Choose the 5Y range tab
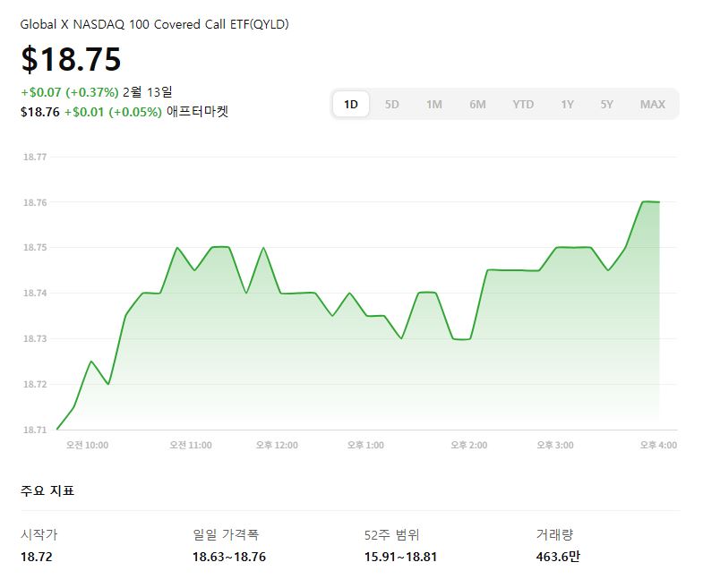Image resolution: width=720 pixels, height=588 pixels. click(x=606, y=104)
